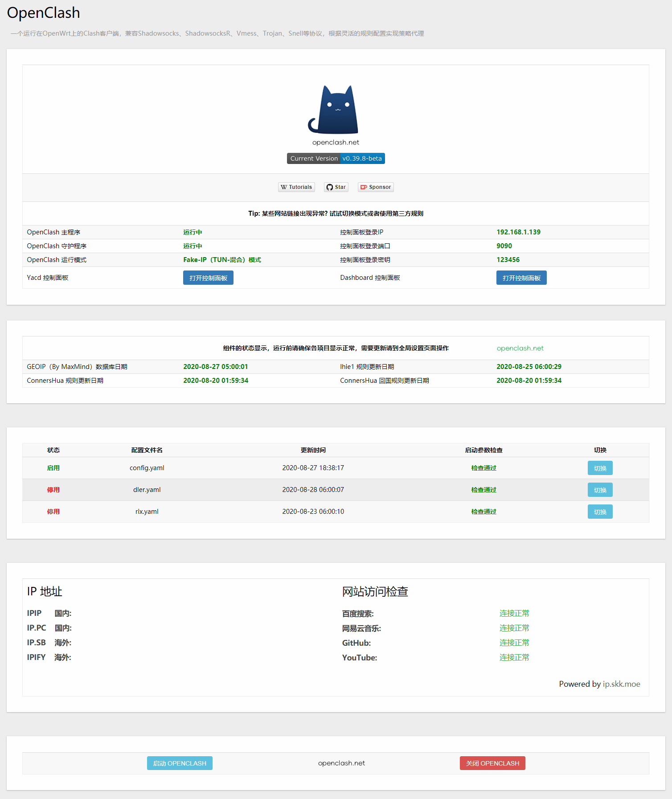Click the Sponsor heart button
This screenshot has height=799, width=672.
[x=376, y=187]
